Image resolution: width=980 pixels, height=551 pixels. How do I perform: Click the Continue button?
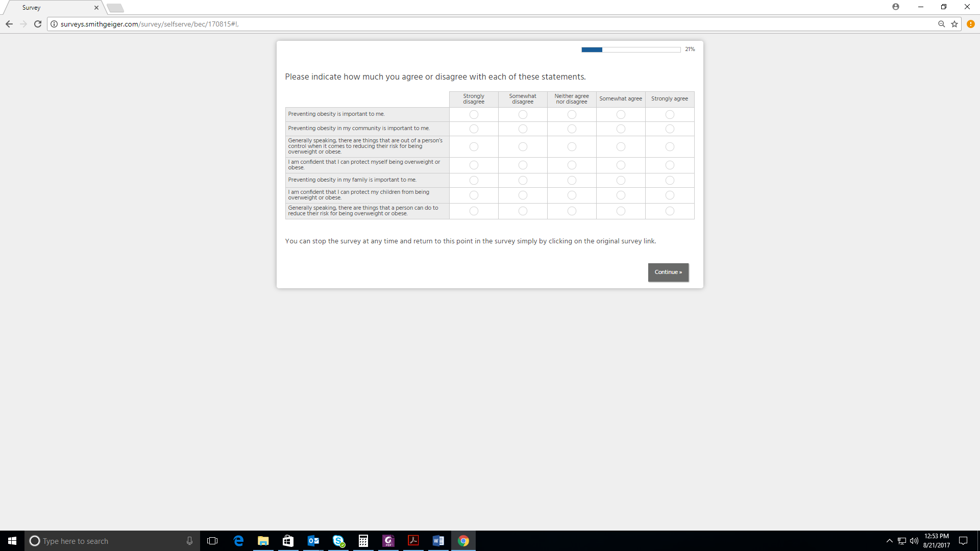(668, 272)
